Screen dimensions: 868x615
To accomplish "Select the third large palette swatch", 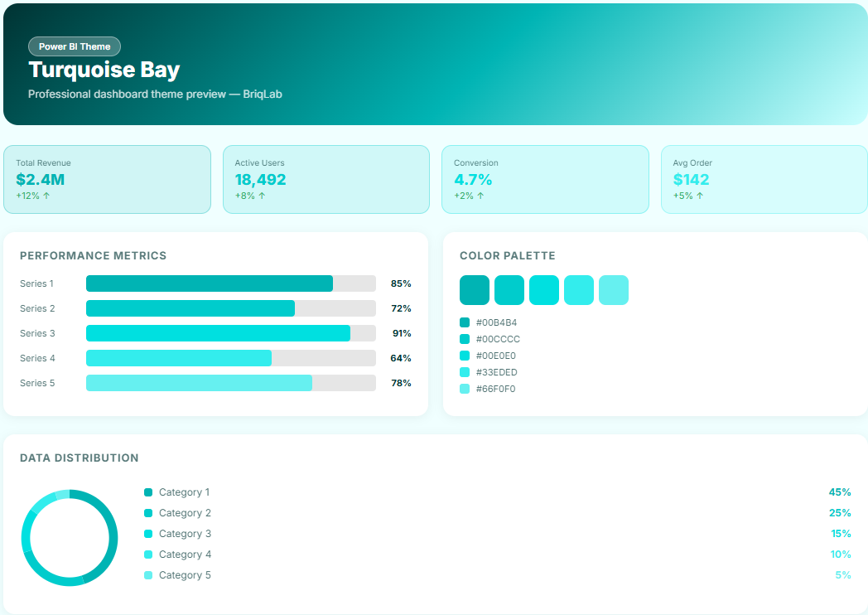I will [544, 290].
